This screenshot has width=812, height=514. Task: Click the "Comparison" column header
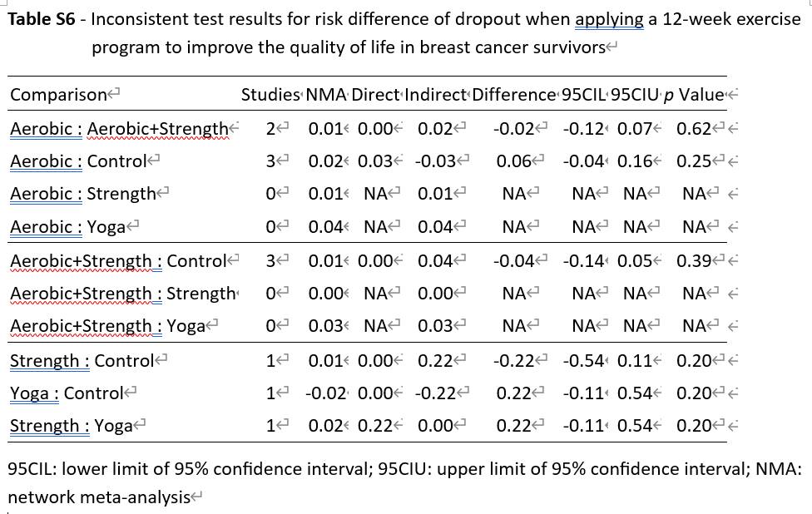(x=59, y=95)
